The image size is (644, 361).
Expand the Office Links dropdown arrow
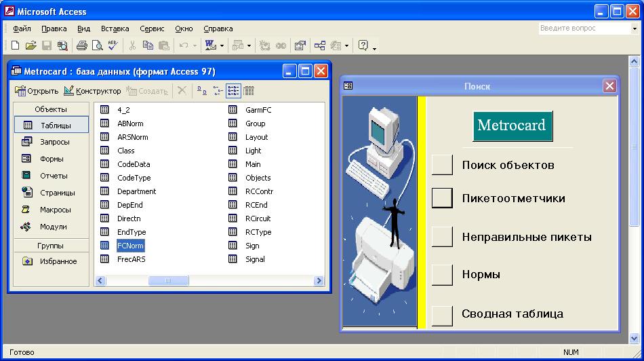[222, 45]
